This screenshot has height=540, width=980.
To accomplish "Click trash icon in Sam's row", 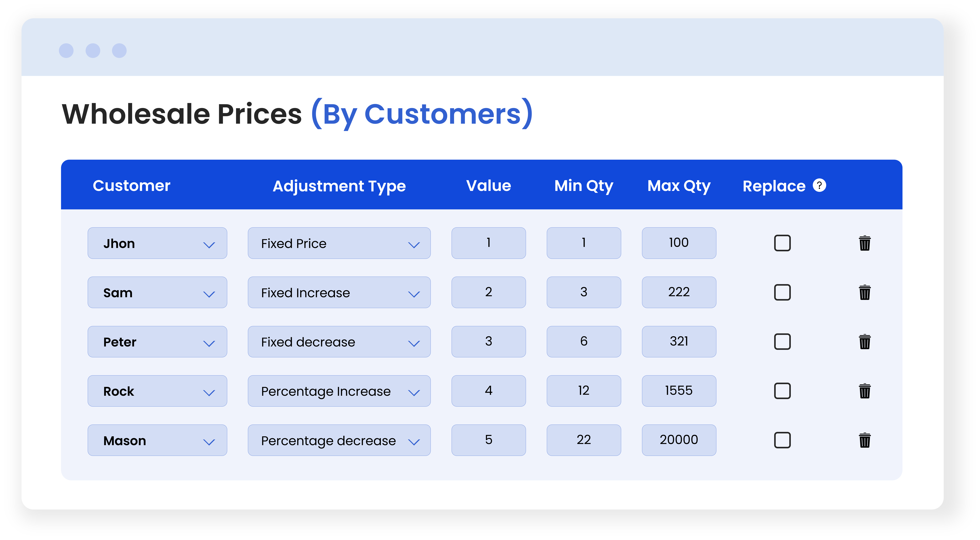I will (864, 292).
